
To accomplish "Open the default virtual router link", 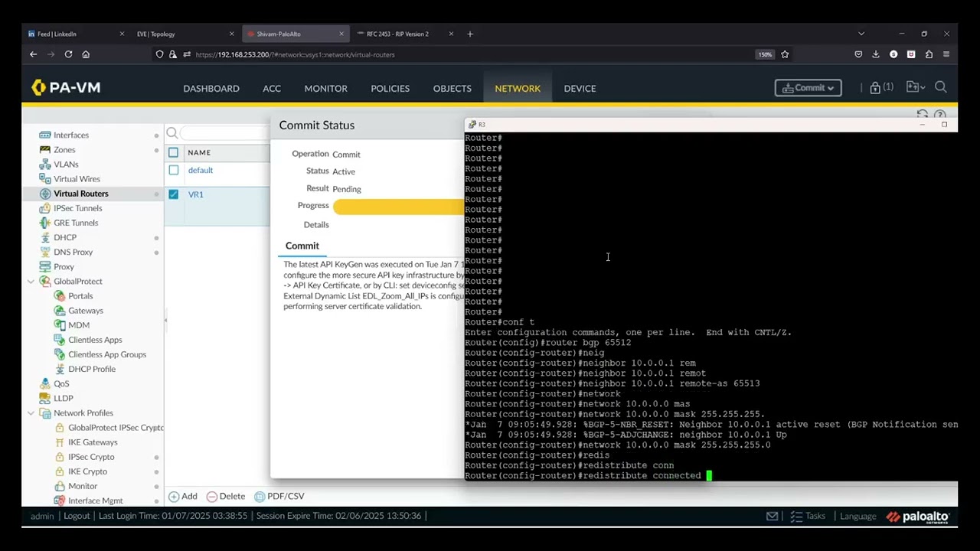I will coord(201,170).
